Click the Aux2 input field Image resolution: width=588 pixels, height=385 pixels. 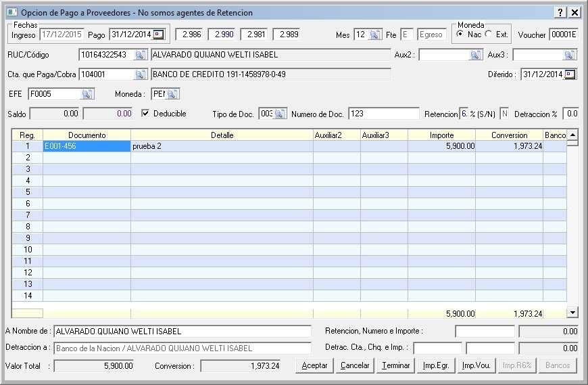444,55
